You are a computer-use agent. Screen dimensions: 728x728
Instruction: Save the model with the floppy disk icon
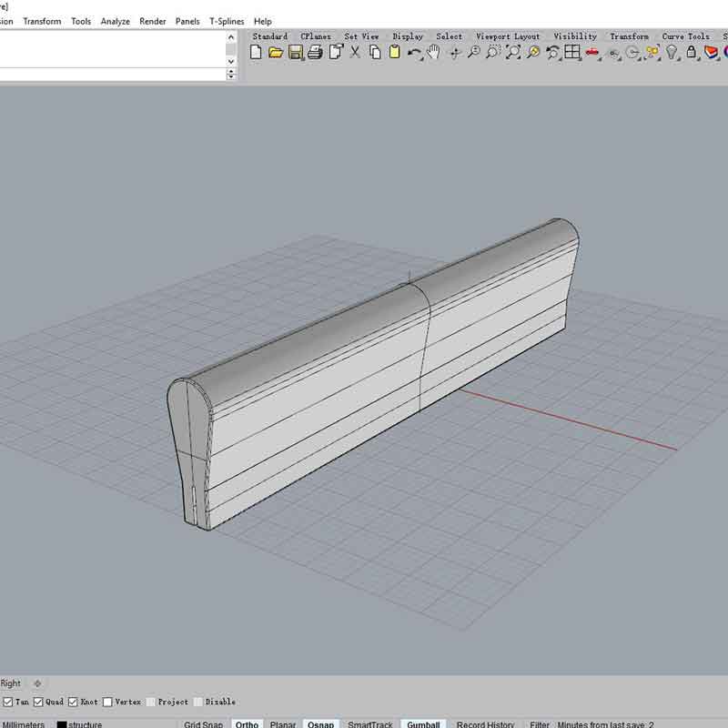click(296, 53)
